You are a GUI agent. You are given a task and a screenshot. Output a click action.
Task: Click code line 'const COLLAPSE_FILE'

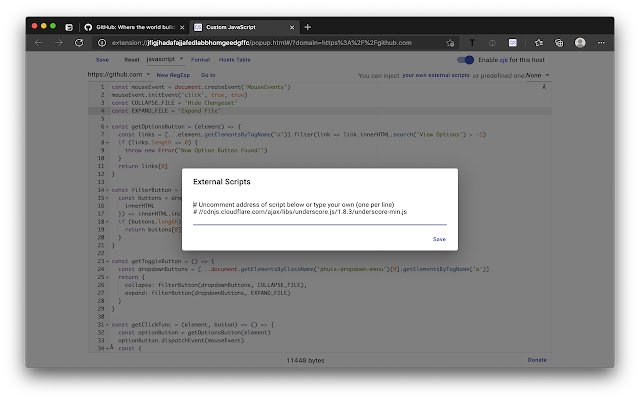174,103
